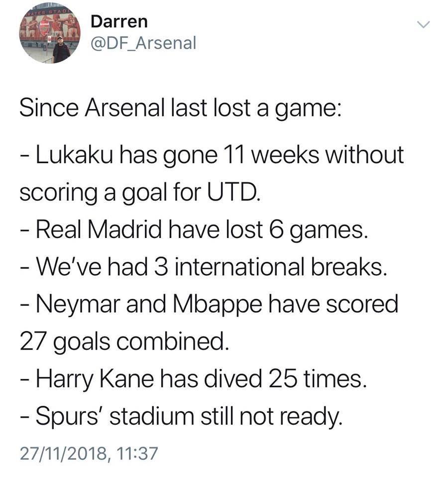448x478 pixels.
Task: Click the word 'Arsenal' in the first line
Action: 124,108
